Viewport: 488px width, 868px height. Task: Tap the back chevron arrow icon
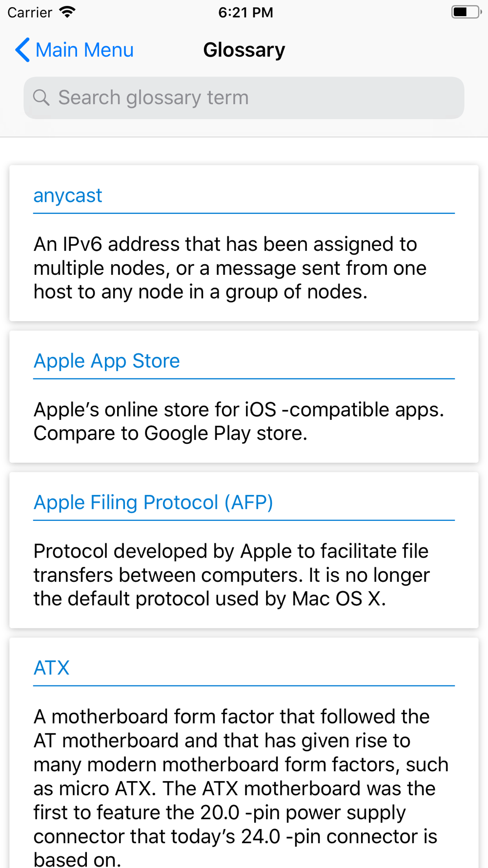pos(22,50)
